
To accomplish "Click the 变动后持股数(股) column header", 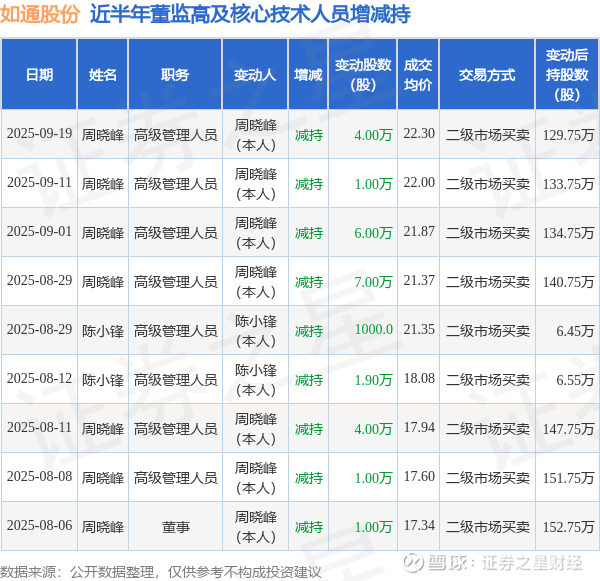I will 567,74.
